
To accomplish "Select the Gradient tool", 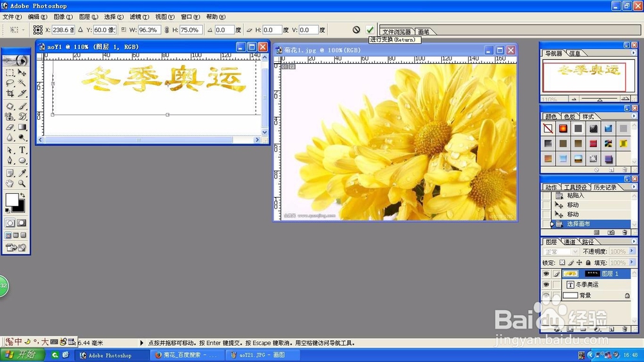I will coord(22,127).
